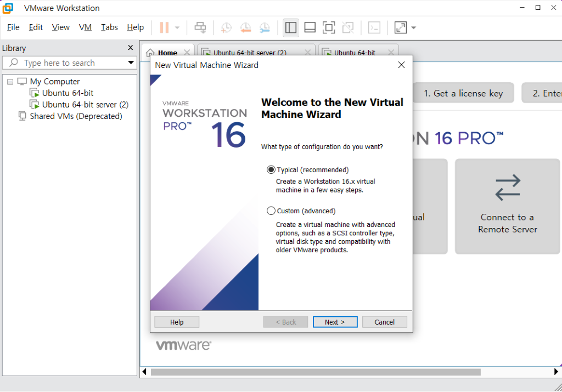The image size is (562, 392).
Task: Select My Computer in the library
Action: coord(55,82)
